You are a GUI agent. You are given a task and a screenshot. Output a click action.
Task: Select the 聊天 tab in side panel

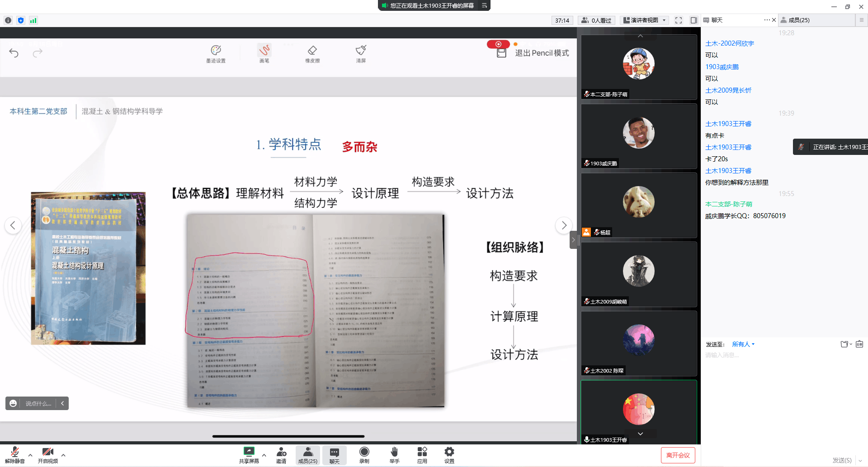pos(717,20)
